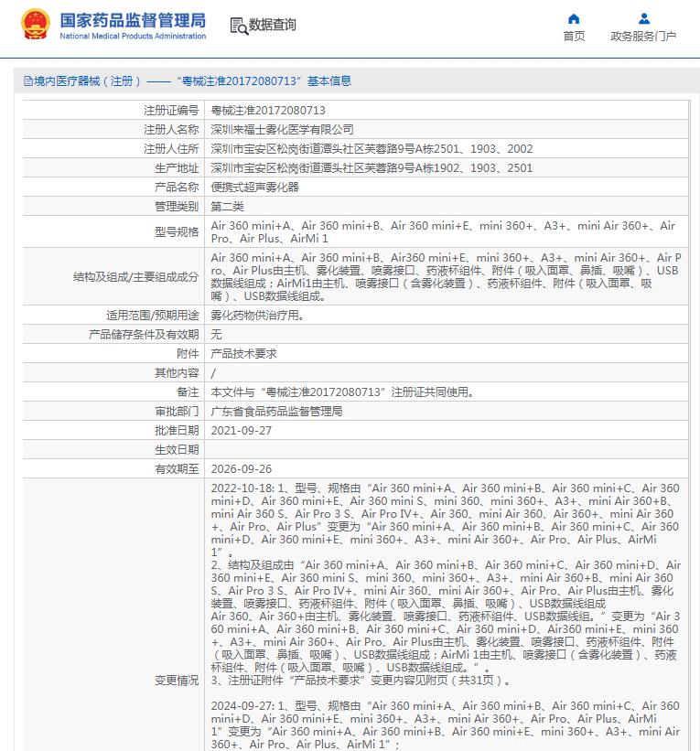Click the 2022-10-18 change record paragraph
This screenshot has height=751, width=700.
(446, 584)
